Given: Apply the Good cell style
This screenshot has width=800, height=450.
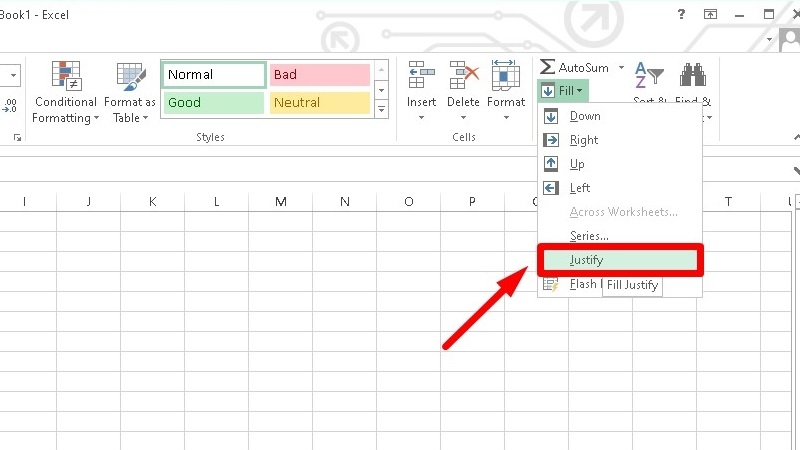Looking at the screenshot, I should point(213,102).
